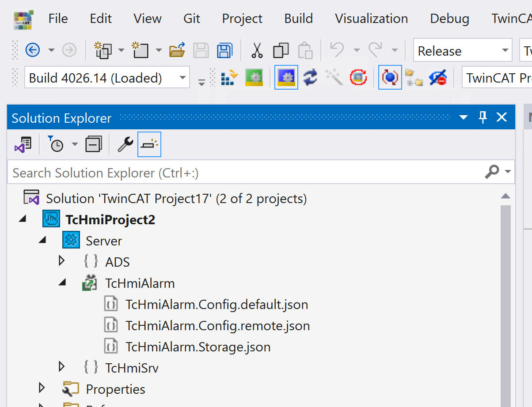Click the Activate Configuration icon
Screen dimensions: 532x407
(229, 78)
